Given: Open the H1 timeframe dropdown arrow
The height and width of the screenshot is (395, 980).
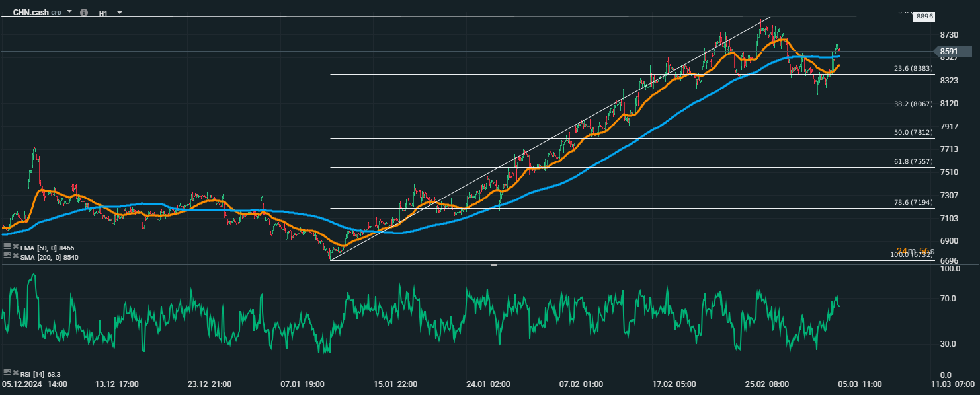Looking at the screenshot, I should (x=120, y=13).
